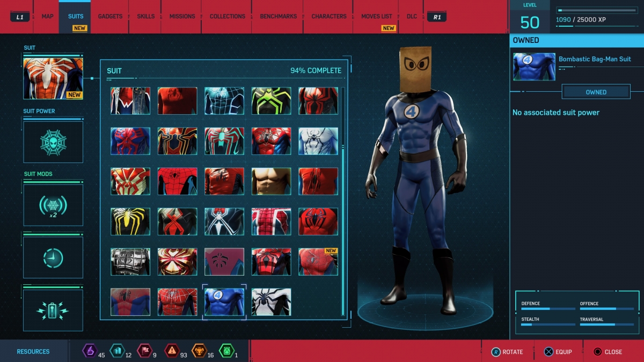The image size is (644, 362).
Task: Click the L1 shoulder button icon
Action: [x=20, y=17]
